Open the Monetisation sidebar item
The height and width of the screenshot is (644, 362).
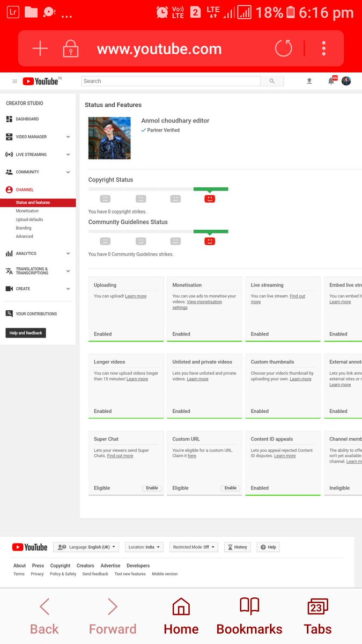27,211
